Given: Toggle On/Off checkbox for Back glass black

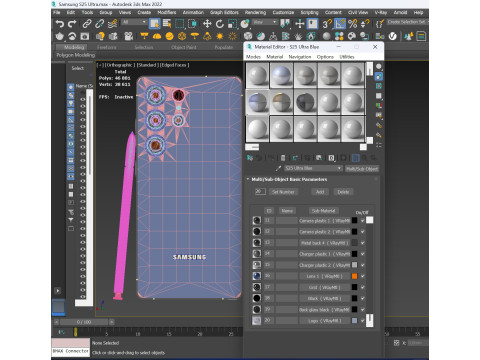Looking at the screenshot, I should (363, 309).
